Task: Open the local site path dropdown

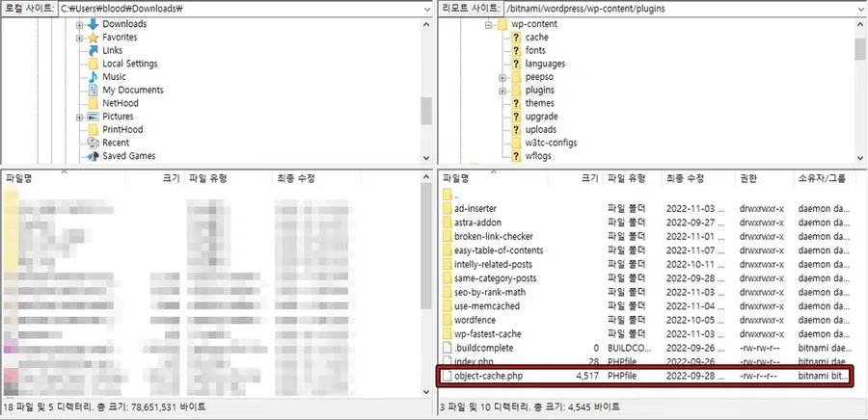Action: tap(426, 9)
